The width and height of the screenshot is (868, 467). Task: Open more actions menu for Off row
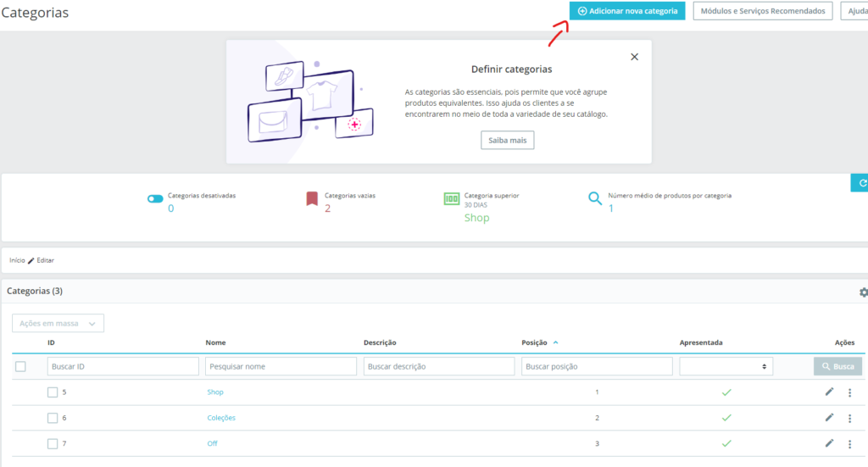pos(849,444)
